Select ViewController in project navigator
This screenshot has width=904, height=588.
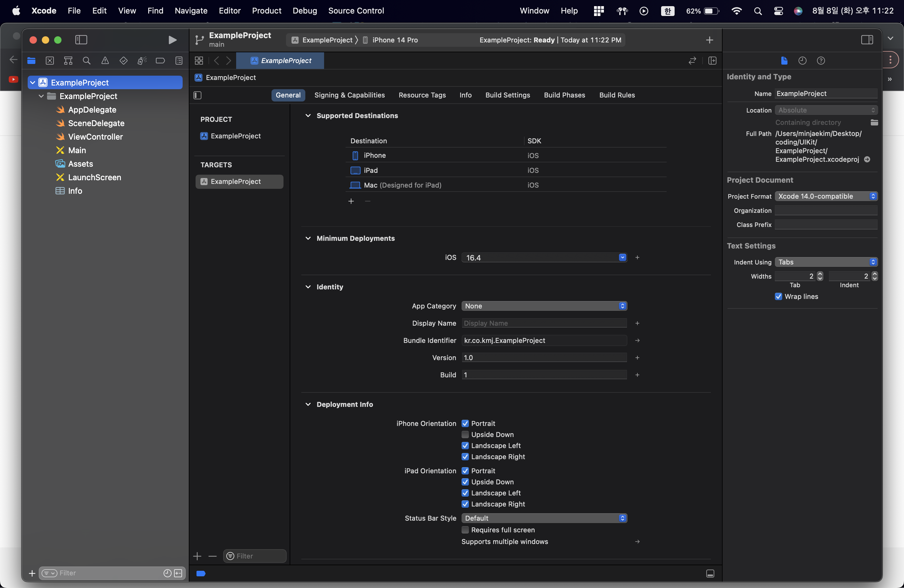click(95, 137)
